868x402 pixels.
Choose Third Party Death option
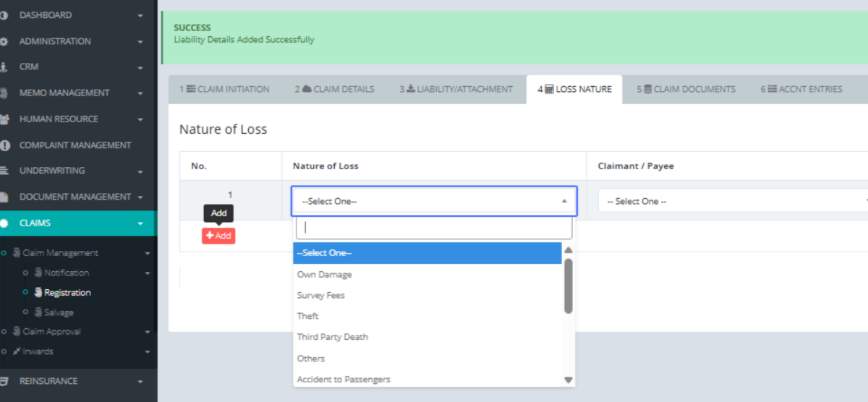pos(332,337)
